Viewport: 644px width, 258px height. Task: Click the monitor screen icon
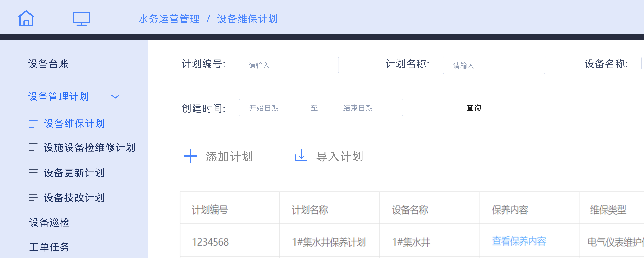(82, 19)
